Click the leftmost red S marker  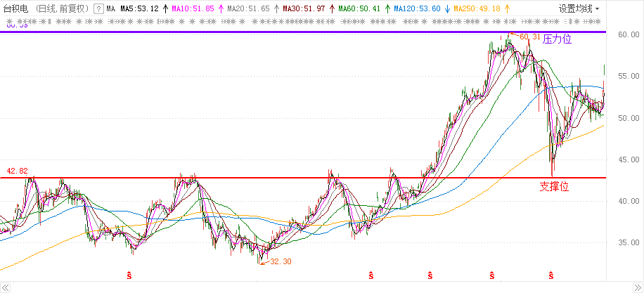[x=129, y=273]
